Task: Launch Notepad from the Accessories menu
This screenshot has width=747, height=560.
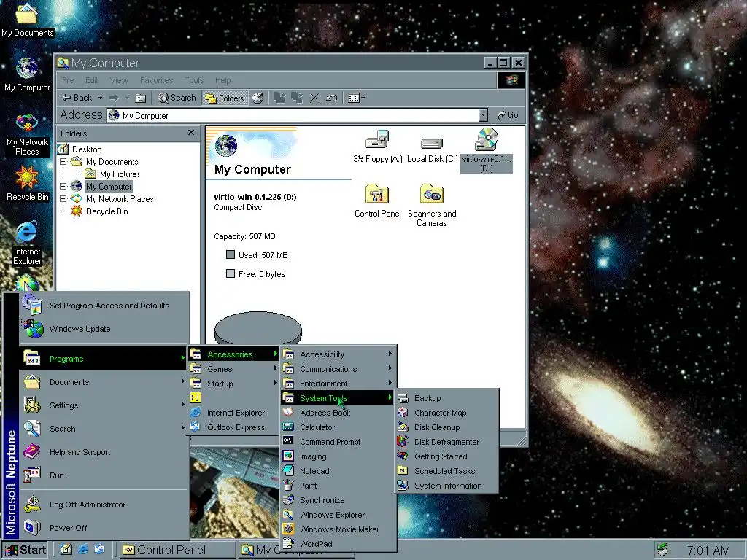Action: pos(338,471)
